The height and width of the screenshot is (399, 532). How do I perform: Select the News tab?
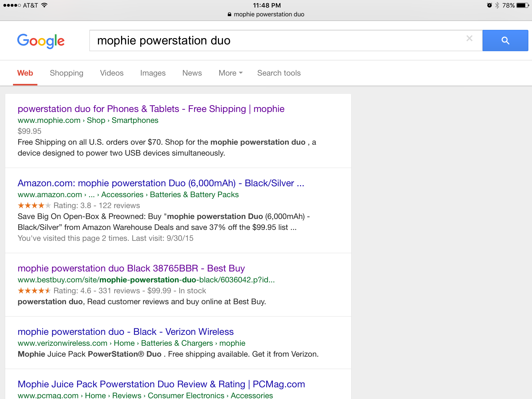pos(192,73)
